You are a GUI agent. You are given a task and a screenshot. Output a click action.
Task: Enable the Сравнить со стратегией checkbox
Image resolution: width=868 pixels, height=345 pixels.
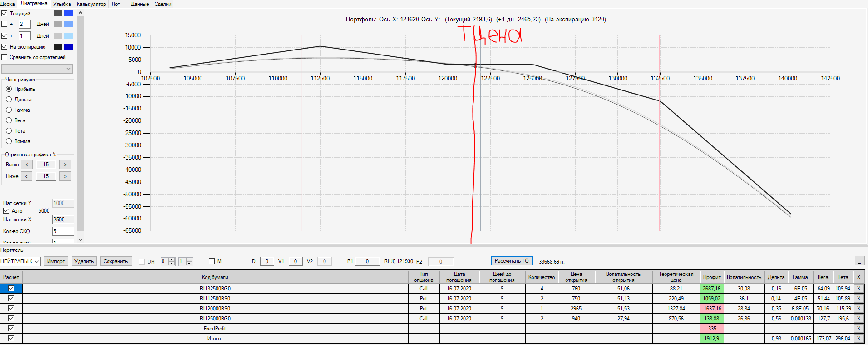click(x=5, y=57)
